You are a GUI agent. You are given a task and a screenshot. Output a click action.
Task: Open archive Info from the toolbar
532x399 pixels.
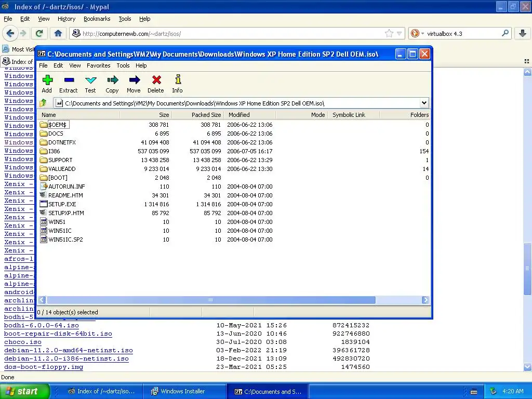(178, 84)
